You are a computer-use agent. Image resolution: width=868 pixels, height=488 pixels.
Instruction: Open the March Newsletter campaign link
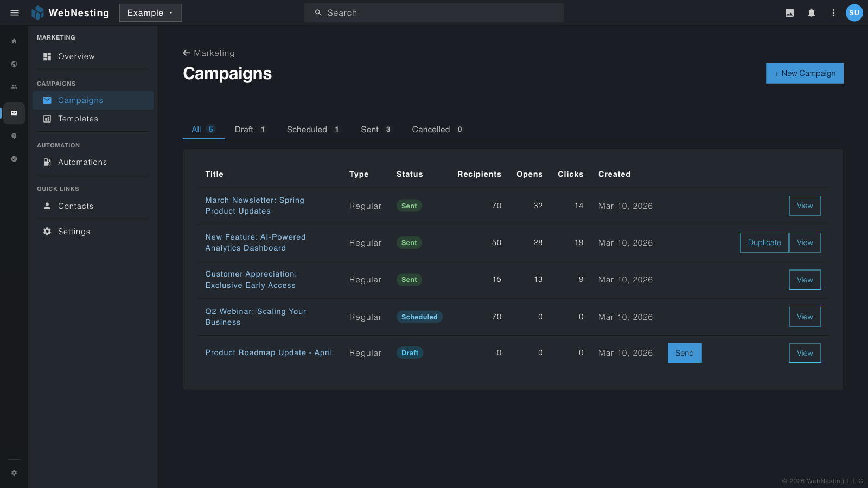[x=254, y=206]
